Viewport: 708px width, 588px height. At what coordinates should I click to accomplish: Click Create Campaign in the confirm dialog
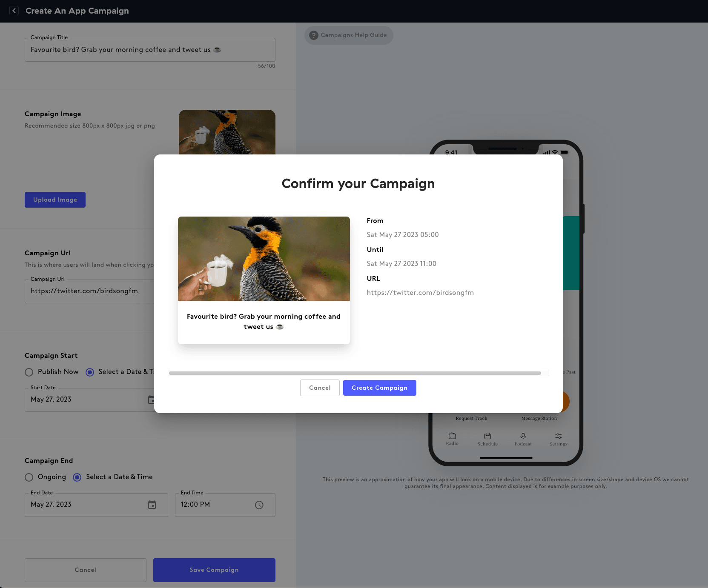click(379, 388)
